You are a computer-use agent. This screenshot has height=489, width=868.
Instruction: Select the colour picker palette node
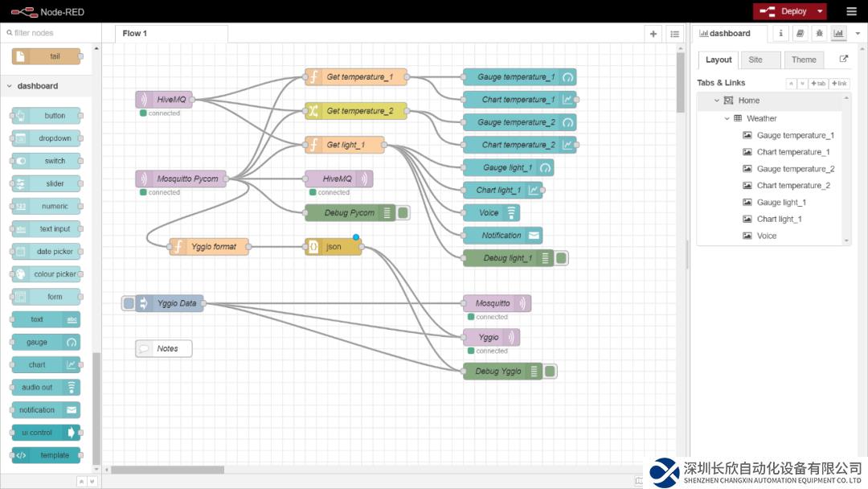[x=47, y=274]
